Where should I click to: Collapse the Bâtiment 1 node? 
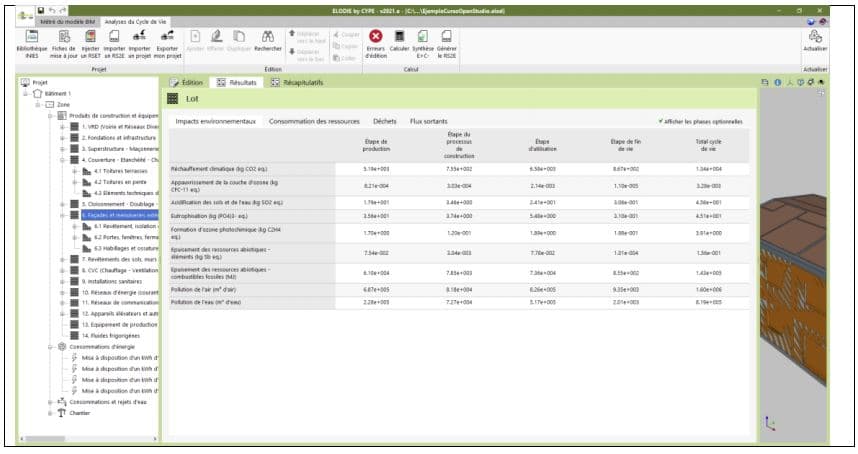click(26, 94)
